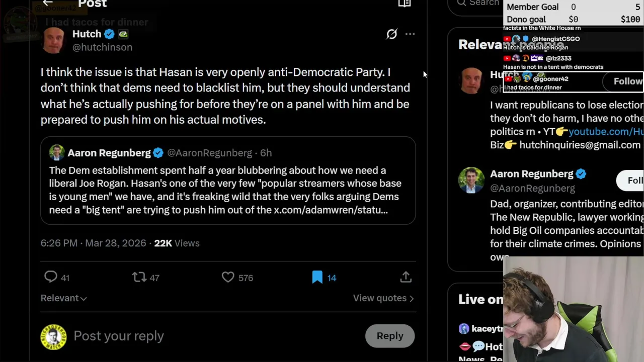This screenshot has width=644, height=362.
Task: Open Aaron Regunberg's quoted tweet name
Action: click(109, 153)
